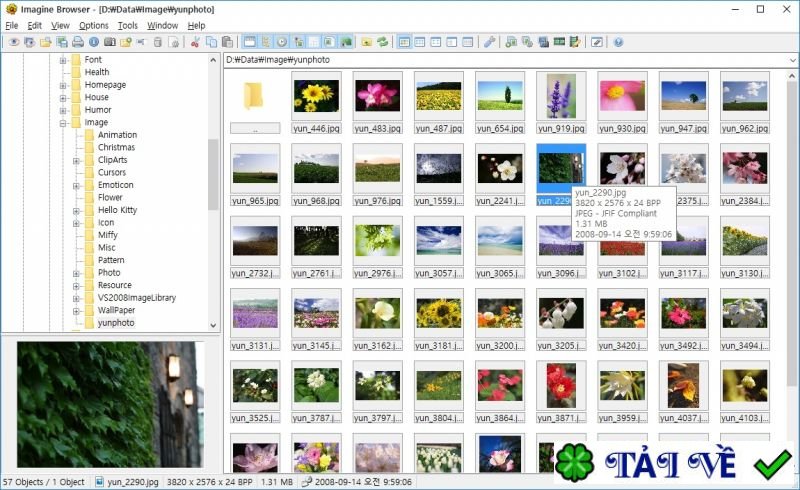Viewport: 800px width, 490px height.
Task: Click the '3820 x 2576 x 24 BPP' status bar entry
Action: (210, 482)
